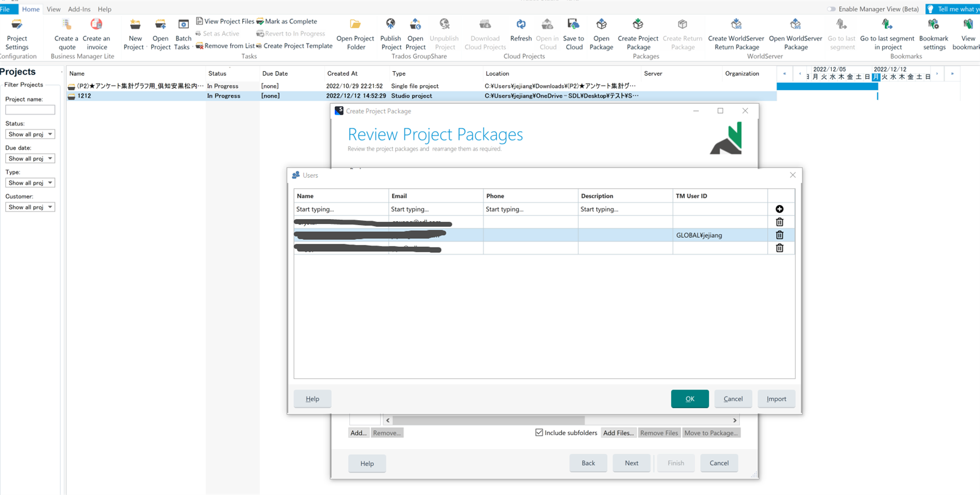
Task: Open Project Settings in the ribbon
Action: pos(17,35)
